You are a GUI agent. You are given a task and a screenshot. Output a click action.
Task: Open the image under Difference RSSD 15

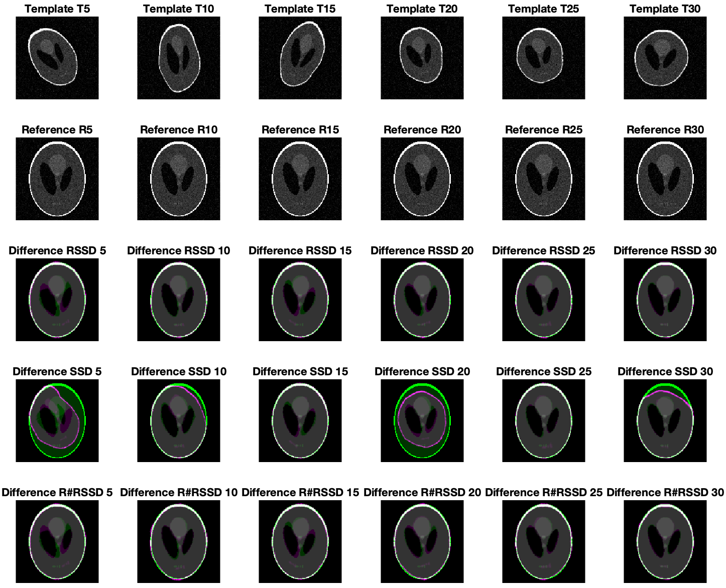(300, 300)
